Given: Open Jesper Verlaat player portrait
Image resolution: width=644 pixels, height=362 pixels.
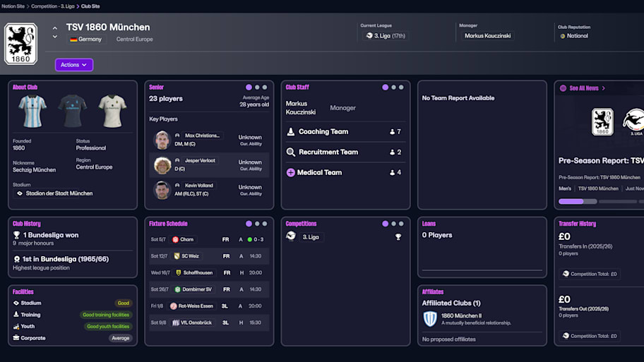Looking at the screenshot, I should click(x=162, y=165).
